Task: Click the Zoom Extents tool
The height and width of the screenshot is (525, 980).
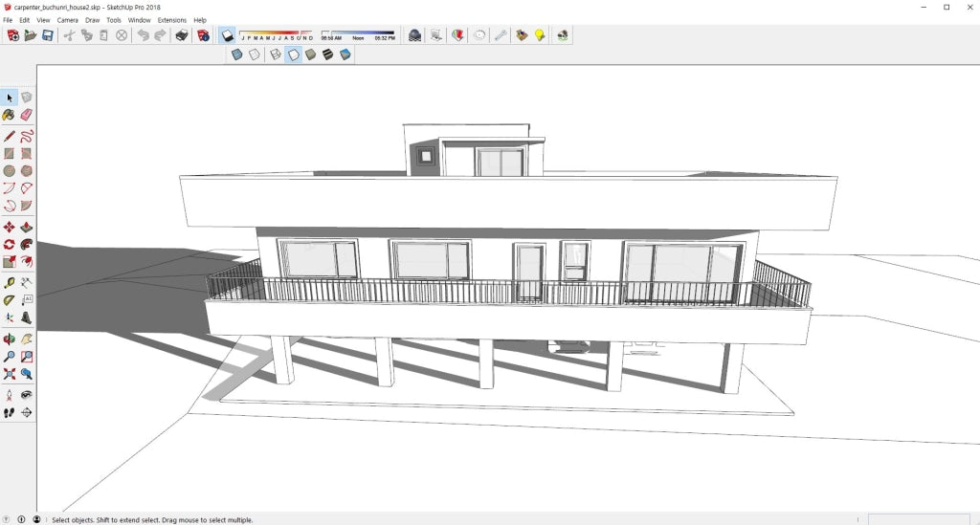Action: (9, 374)
